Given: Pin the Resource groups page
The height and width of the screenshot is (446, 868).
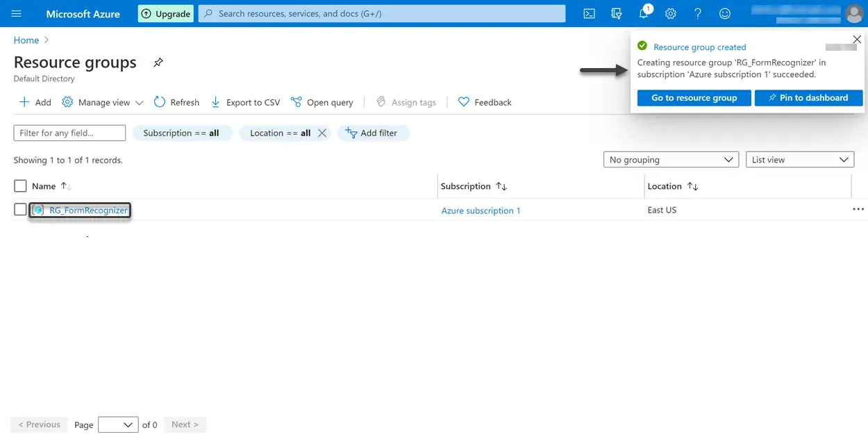Looking at the screenshot, I should (x=158, y=63).
